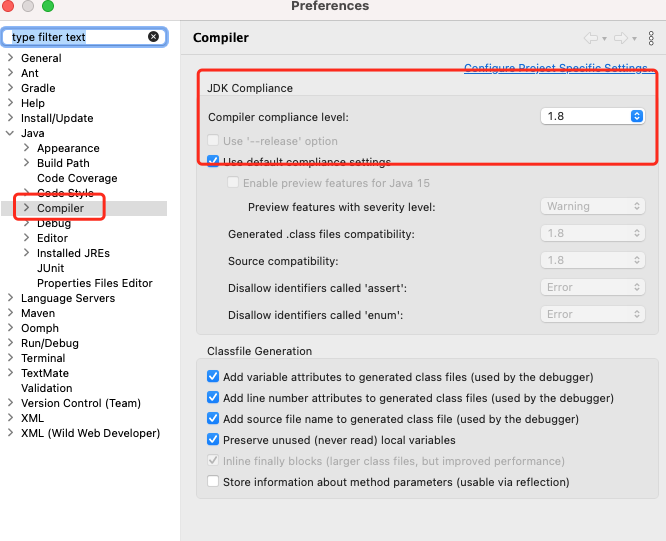Expand the Help tree node

(11, 102)
